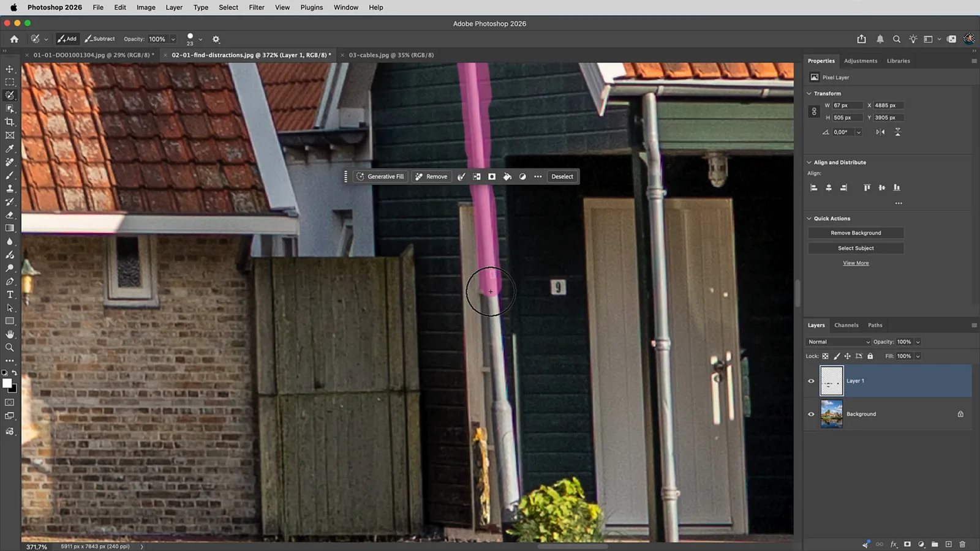Open the Select menu

228,7
